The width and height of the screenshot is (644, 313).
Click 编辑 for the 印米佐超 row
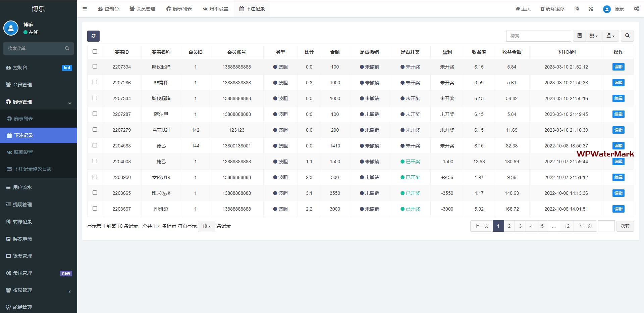click(x=618, y=193)
